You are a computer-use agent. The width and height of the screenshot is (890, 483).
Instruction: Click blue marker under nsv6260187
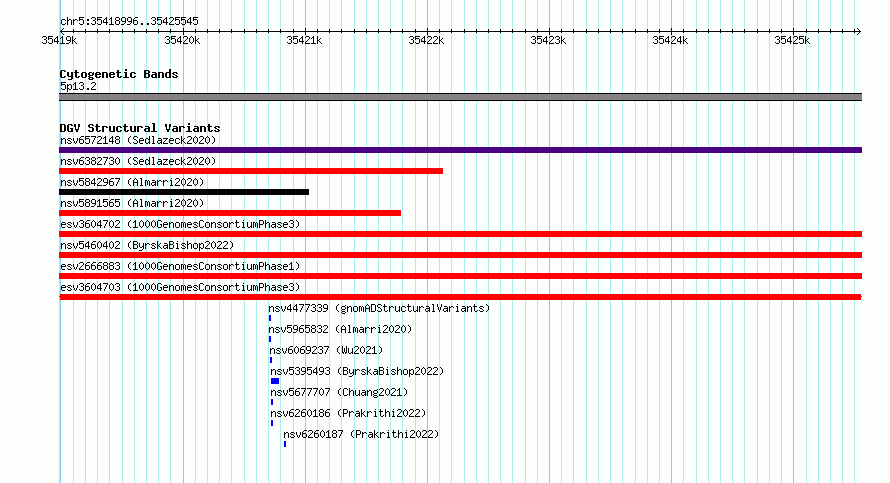[x=285, y=444]
